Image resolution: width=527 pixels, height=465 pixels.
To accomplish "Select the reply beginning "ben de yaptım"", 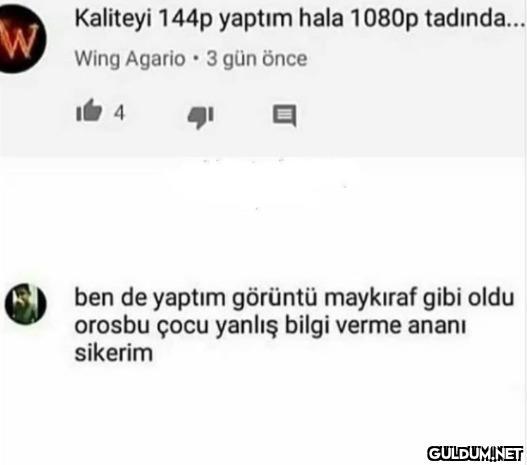I will 294,325.
